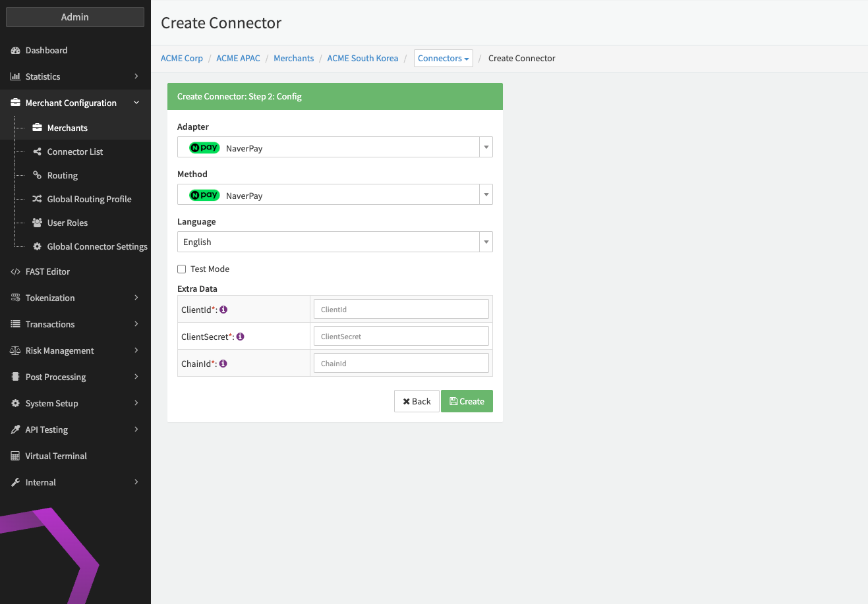Click the Connector List share icon
868x604 pixels.
click(38, 151)
